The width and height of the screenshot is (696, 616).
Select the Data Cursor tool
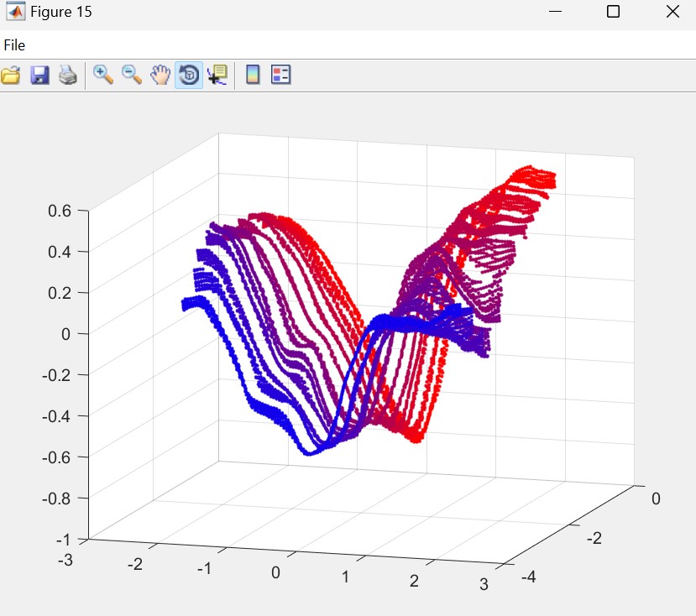pos(217,76)
